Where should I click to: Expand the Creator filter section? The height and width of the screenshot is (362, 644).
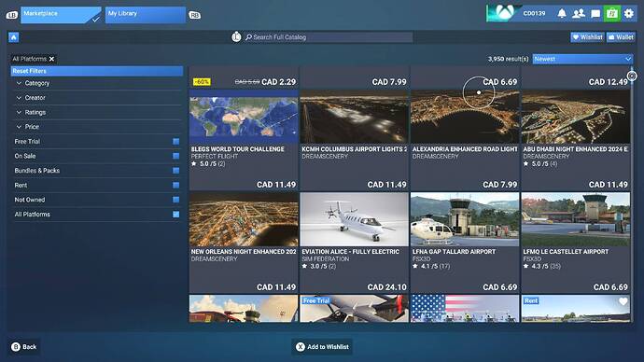[x=97, y=98]
